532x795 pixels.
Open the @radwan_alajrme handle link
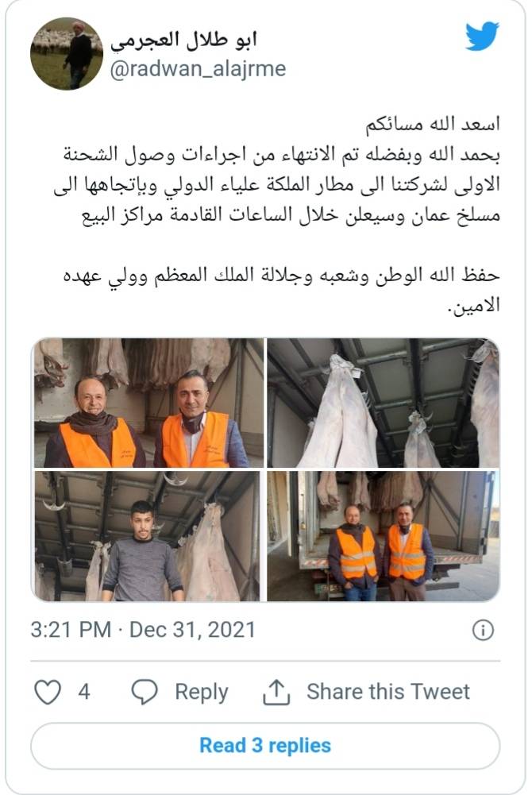click(x=198, y=69)
